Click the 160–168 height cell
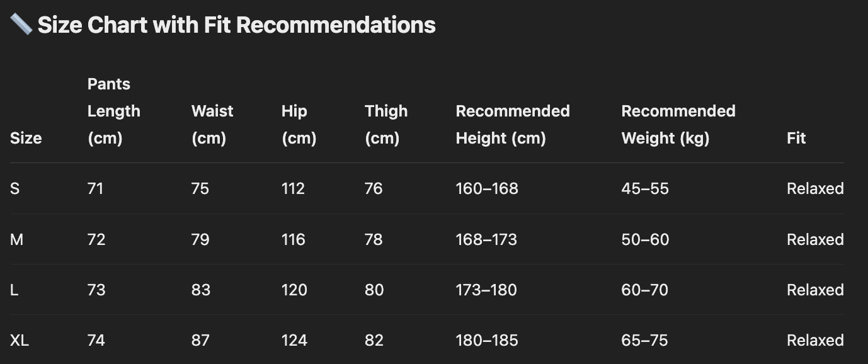Image resolution: width=868 pixels, height=364 pixels. 487,189
